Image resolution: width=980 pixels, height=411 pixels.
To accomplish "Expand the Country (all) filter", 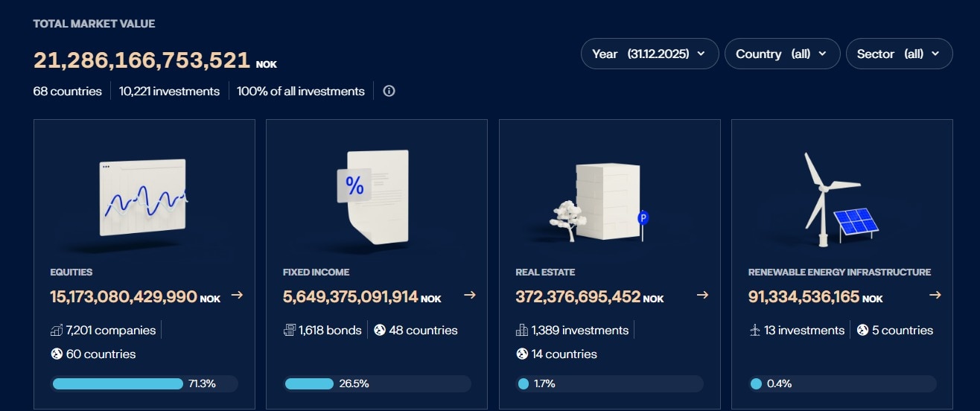I will [x=782, y=54].
